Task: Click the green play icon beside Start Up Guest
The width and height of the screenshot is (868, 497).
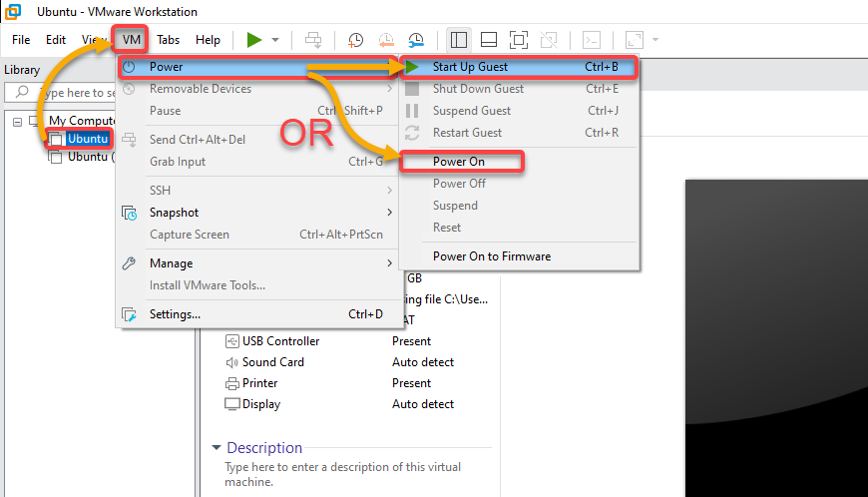Action: [x=412, y=67]
